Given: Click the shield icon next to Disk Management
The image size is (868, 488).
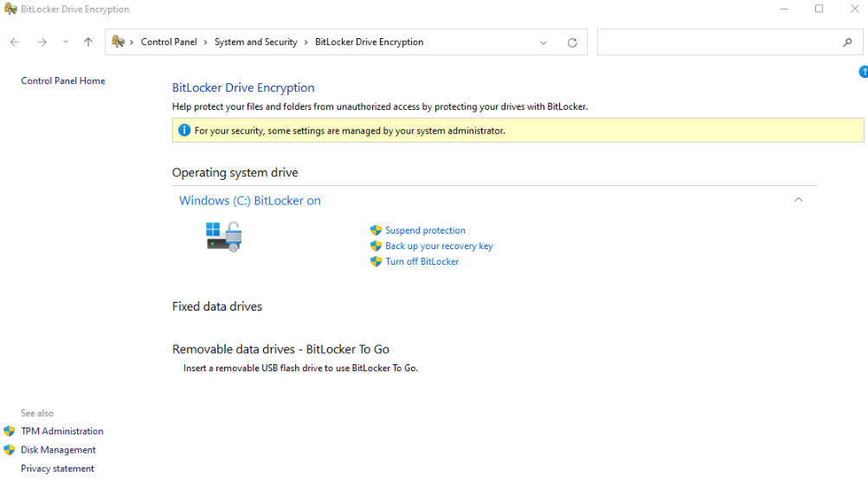Looking at the screenshot, I should pyautogui.click(x=10, y=450).
